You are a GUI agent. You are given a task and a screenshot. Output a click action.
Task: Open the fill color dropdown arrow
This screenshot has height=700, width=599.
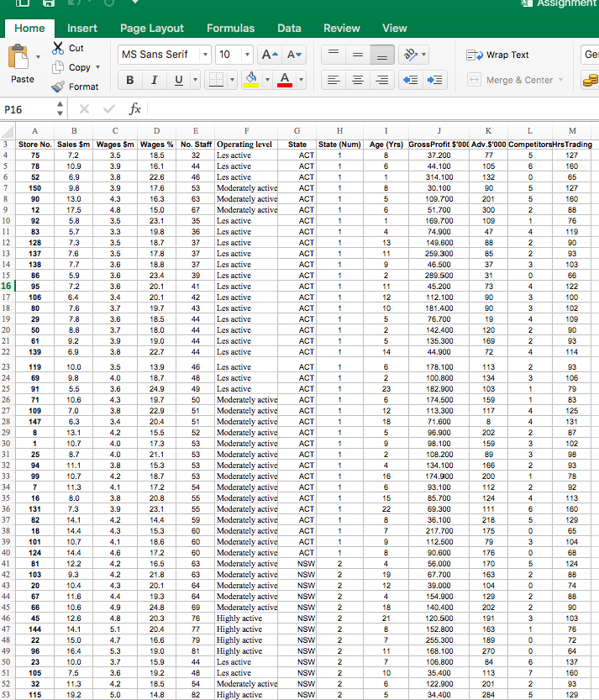(267, 80)
